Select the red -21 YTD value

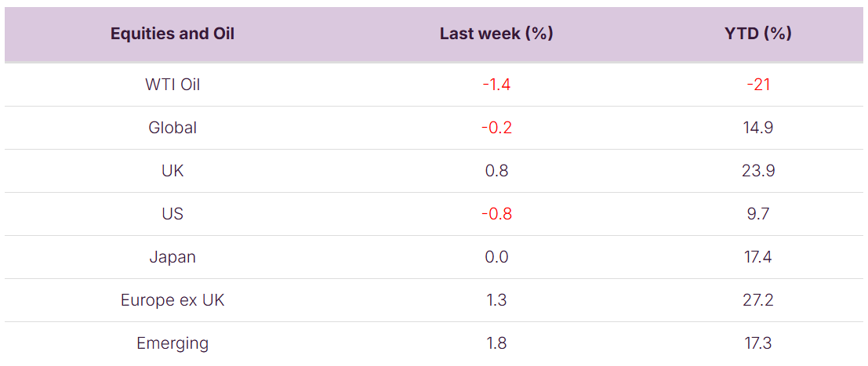point(758,85)
